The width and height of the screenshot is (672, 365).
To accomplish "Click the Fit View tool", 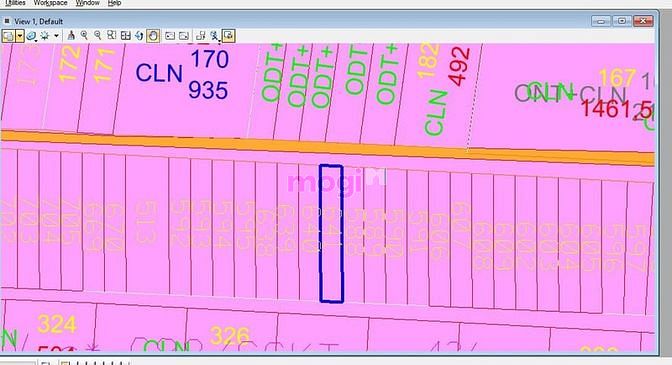I will [126, 36].
